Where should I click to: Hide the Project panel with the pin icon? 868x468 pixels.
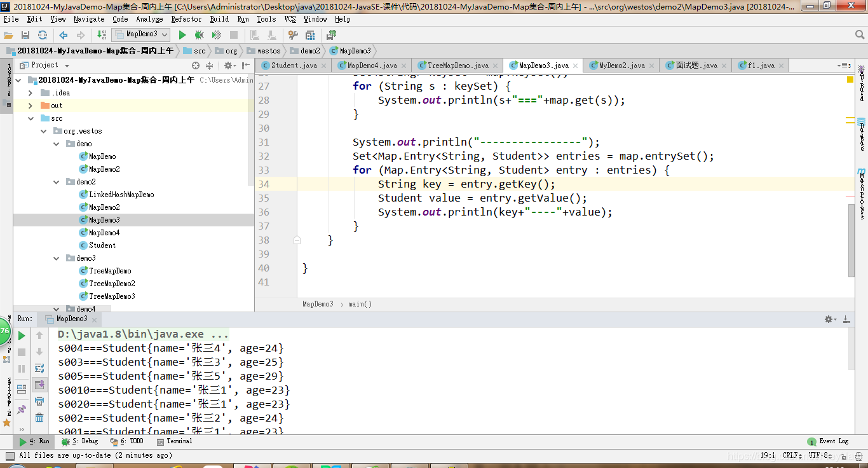click(245, 65)
